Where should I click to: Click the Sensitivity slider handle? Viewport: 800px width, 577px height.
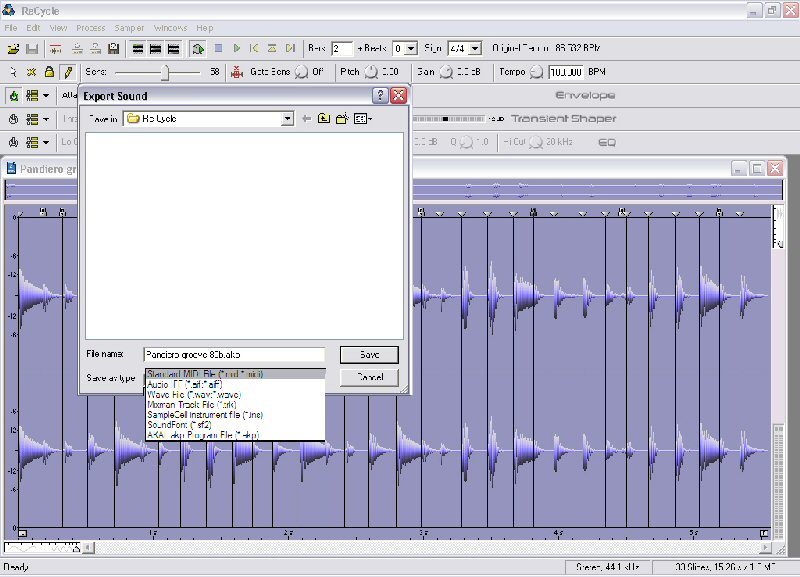pyautogui.click(x=166, y=72)
